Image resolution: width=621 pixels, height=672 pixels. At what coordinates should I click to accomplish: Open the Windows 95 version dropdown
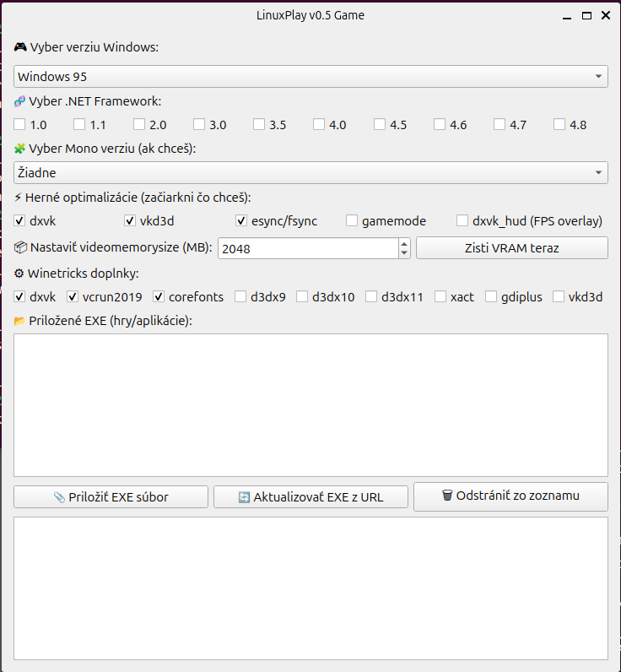click(x=311, y=76)
